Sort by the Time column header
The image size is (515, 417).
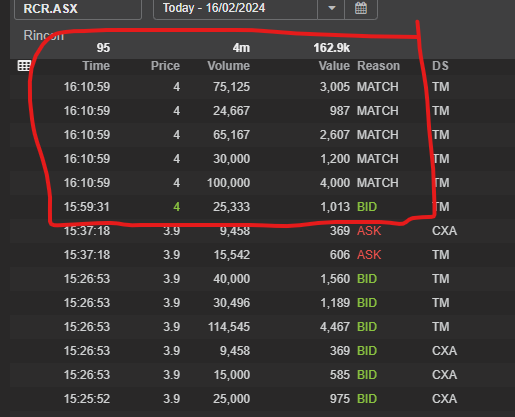coord(96,66)
